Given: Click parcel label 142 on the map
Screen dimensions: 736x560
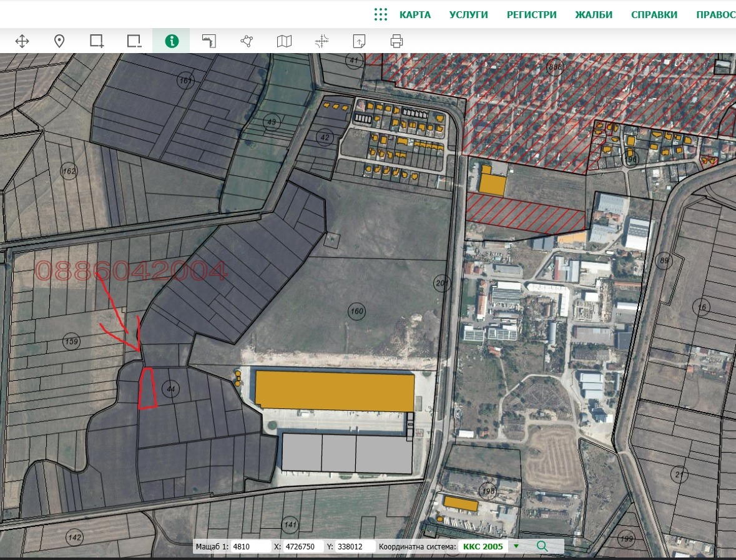Looking at the screenshot, I should 75,538.
